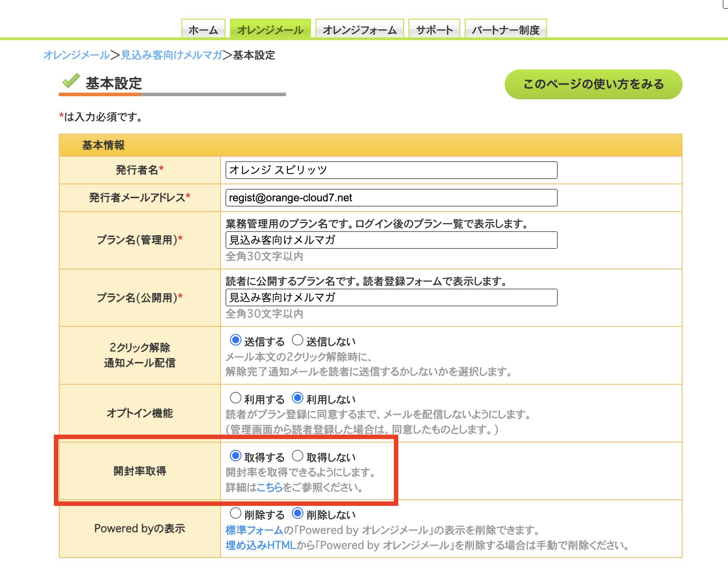Select the 取得しない radio for 開封率取得
This screenshot has height=570, width=728.
(298, 456)
